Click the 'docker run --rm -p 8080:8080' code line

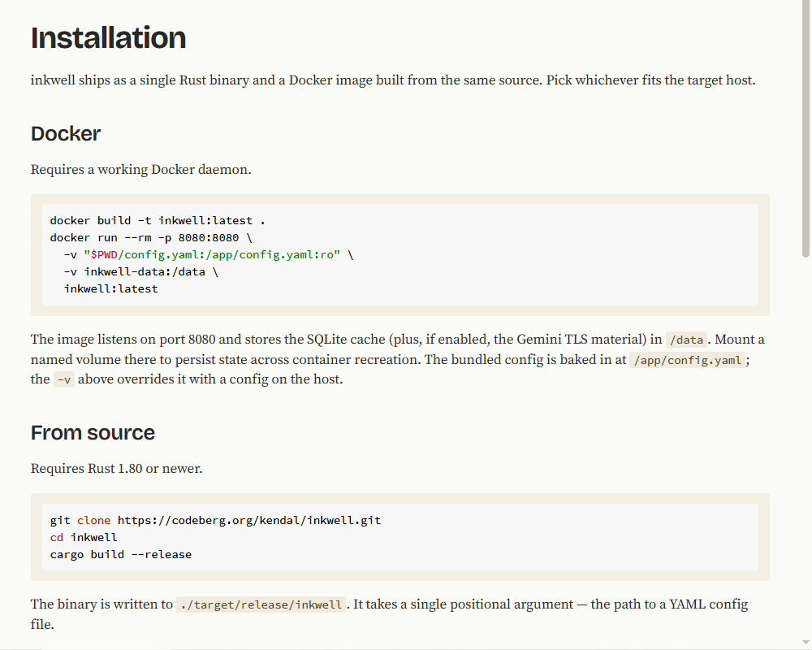pos(151,237)
